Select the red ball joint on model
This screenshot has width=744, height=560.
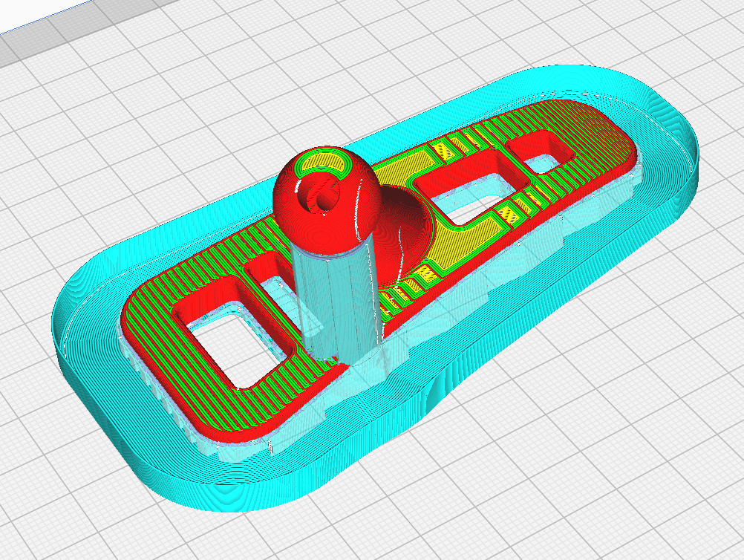click(325, 201)
